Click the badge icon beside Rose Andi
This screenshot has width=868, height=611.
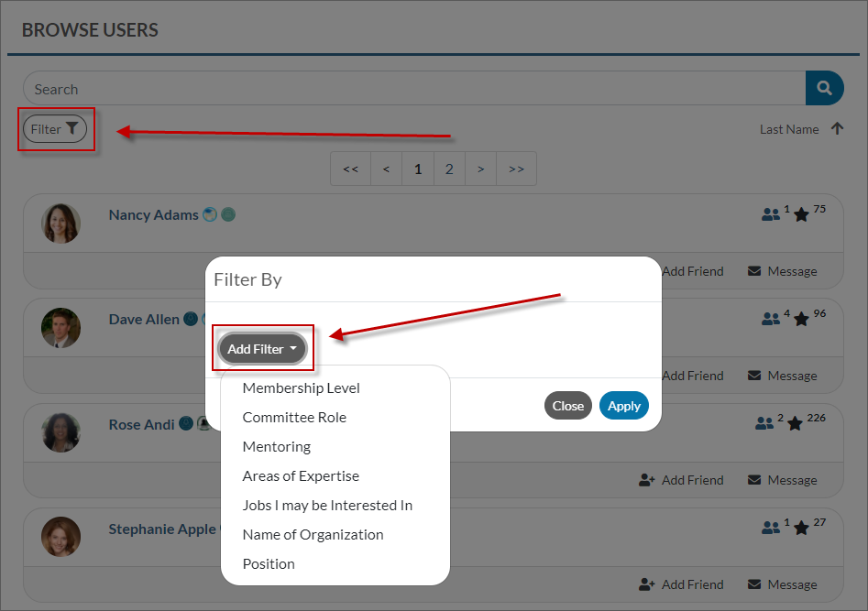pyautogui.click(x=186, y=424)
